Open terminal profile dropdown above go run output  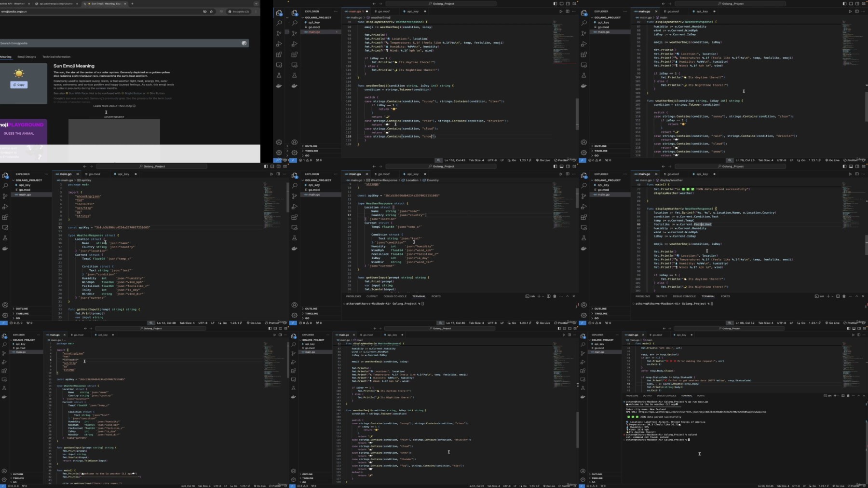pyautogui.click(x=838, y=396)
